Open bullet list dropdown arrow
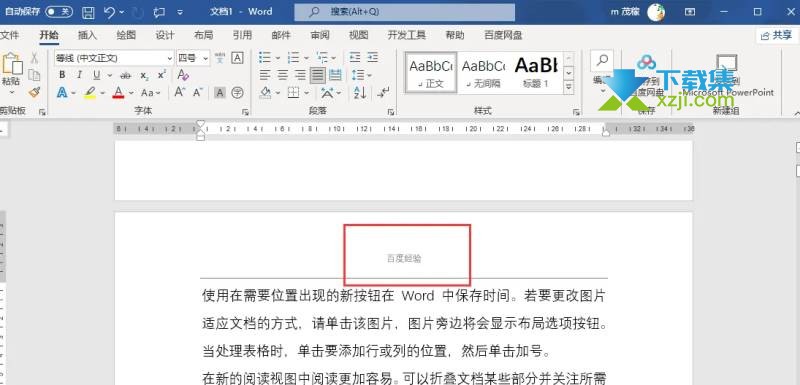 (278, 58)
